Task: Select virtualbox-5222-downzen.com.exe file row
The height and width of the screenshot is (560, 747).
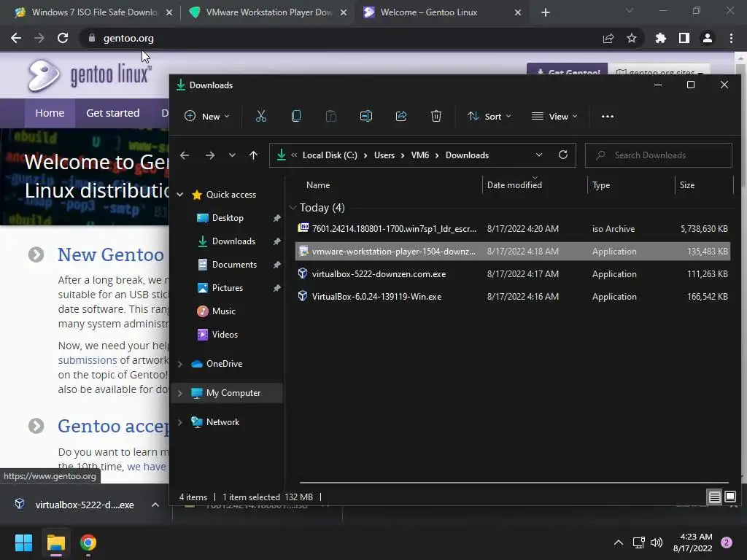Action: pos(513,274)
